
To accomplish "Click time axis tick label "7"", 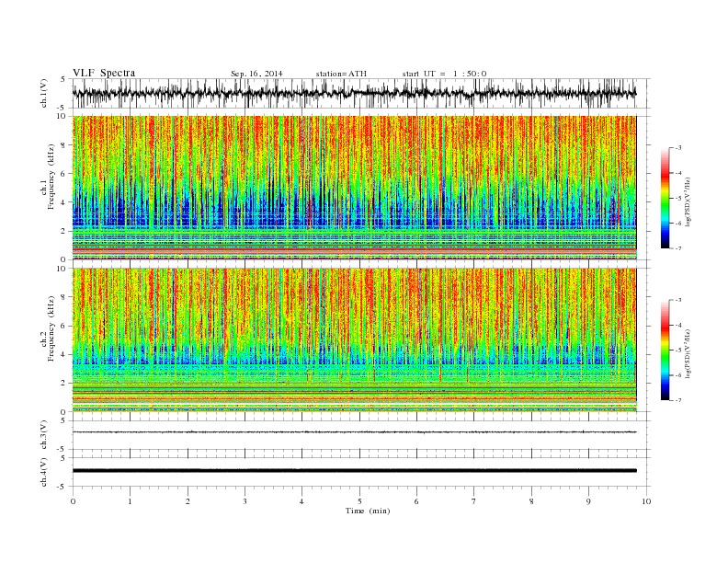I will (x=474, y=501).
